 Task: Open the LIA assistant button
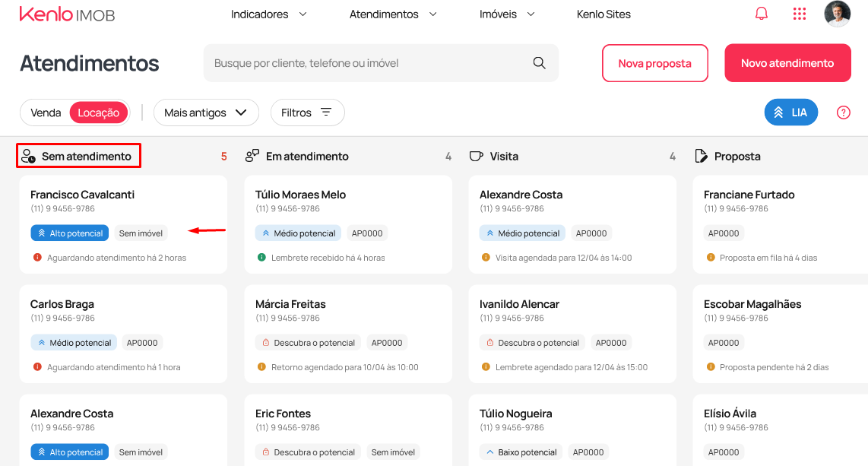point(790,113)
